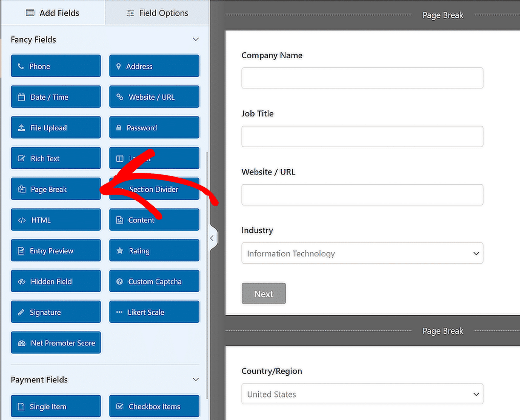Add a Page Break field
520x420 pixels.
point(56,189)
